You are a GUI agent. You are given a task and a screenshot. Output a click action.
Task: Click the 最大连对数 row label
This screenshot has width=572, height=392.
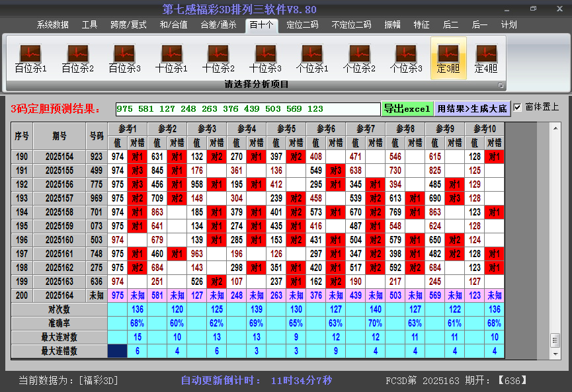point(59,337)
